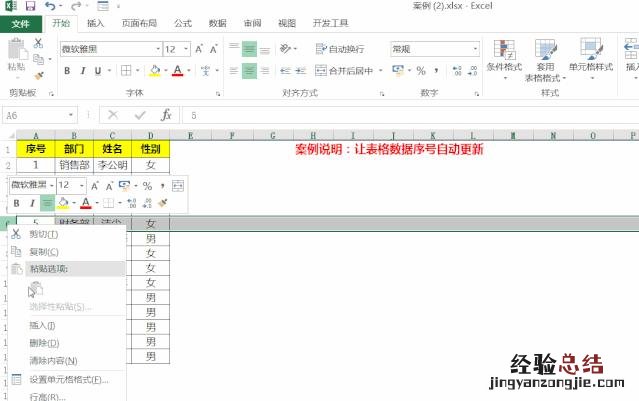
Task: Decrease font size with ribbon small A icon
Action: pyautogui.click(x=214, y=49)
